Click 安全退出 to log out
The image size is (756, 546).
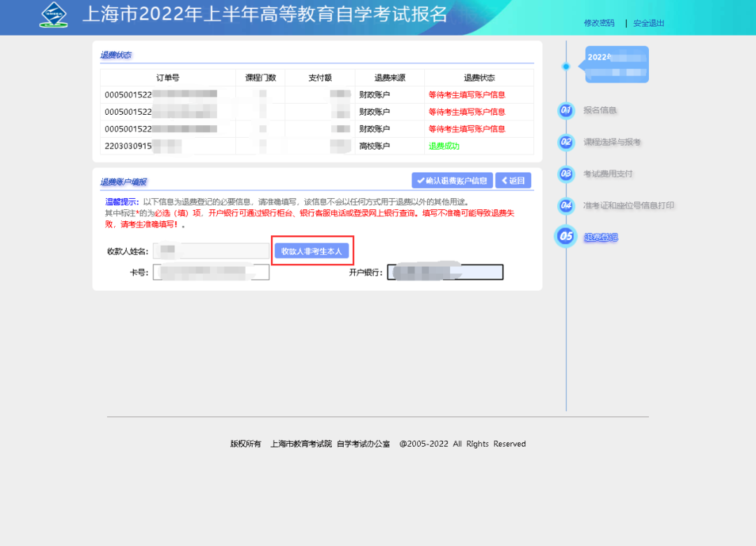[647, 22]
